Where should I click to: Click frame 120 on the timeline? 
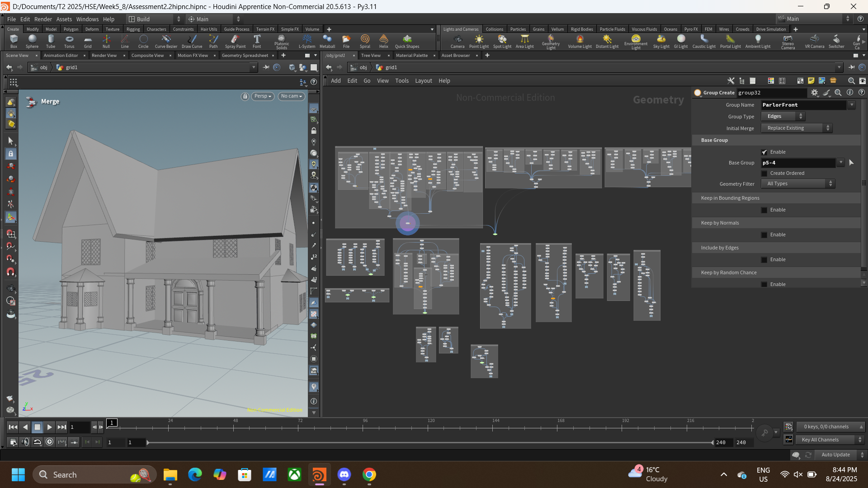(x=431, y=427)
